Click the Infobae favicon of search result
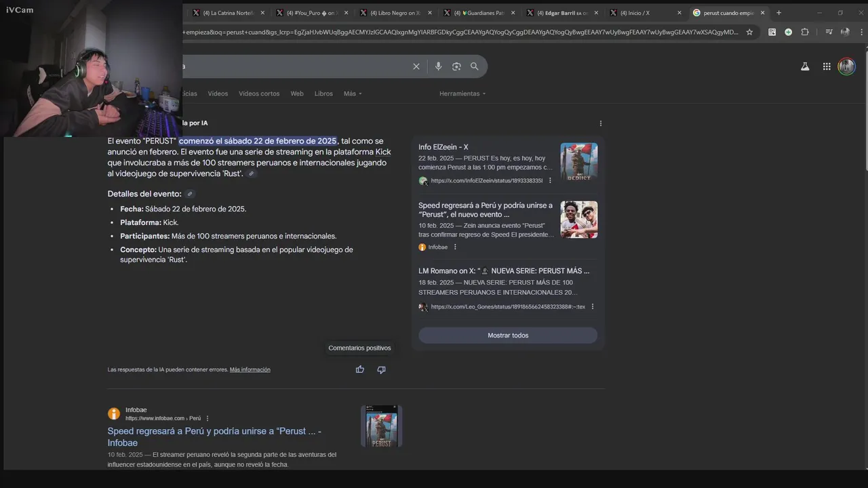Image resolution: width=868 pixels, height=488 pixels. tap(114, 413)
